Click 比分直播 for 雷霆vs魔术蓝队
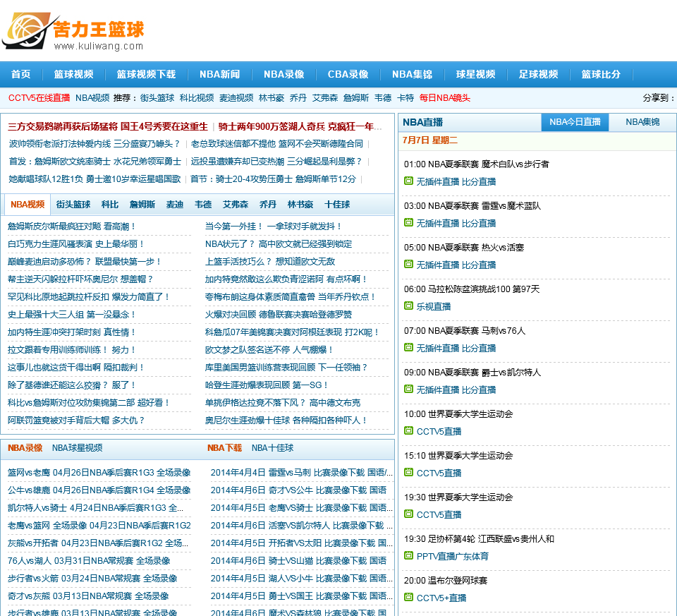Screen dimensions: 677x616 [x=479, y=224]
